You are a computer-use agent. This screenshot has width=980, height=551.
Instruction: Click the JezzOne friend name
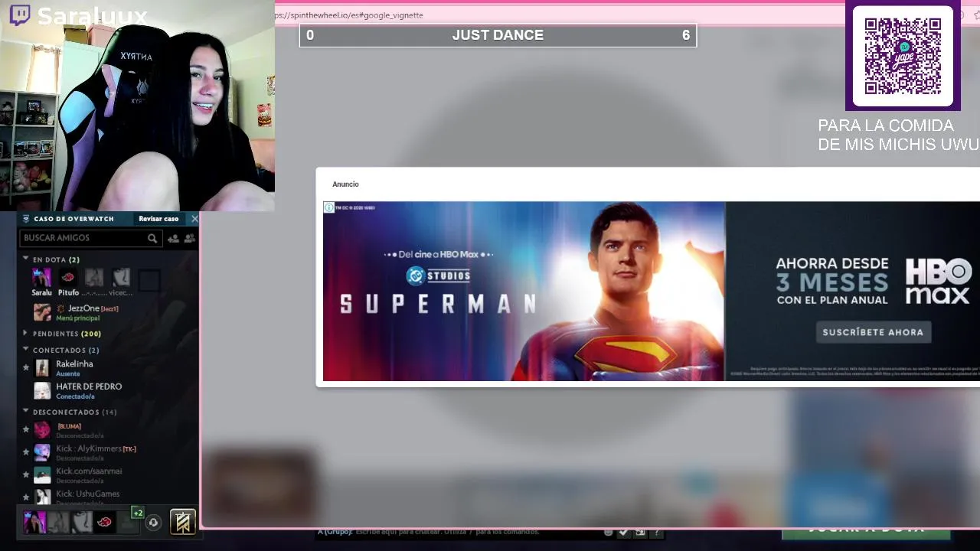tap(83, 308)
